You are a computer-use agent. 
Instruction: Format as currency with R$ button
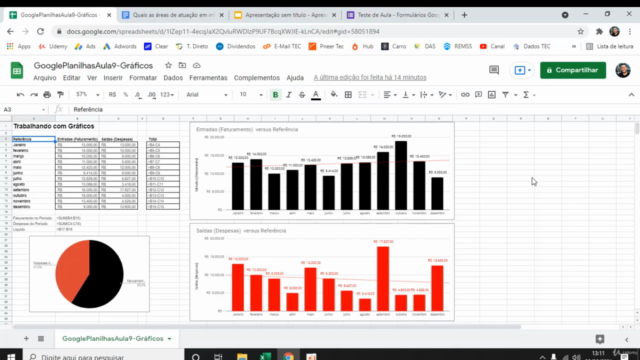pyautogui.click(x=112, y=95)
